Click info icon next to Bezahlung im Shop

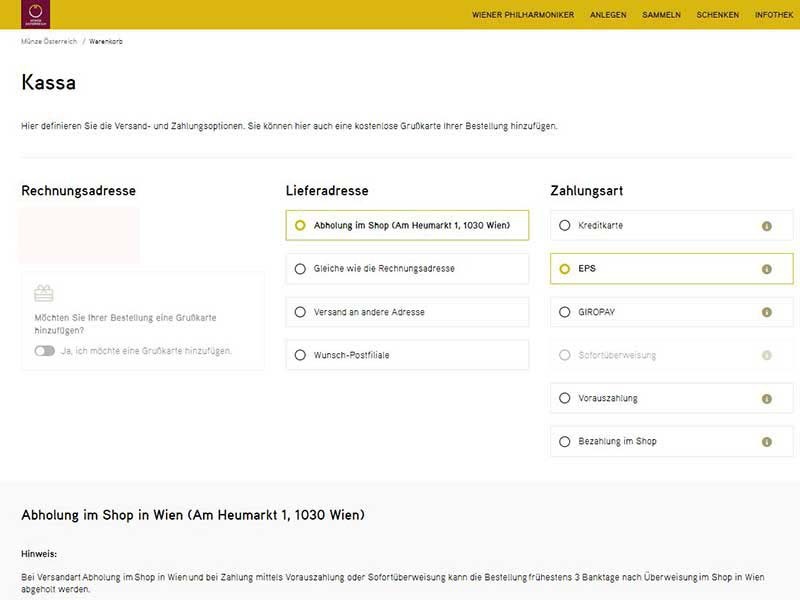click(767, 441)
